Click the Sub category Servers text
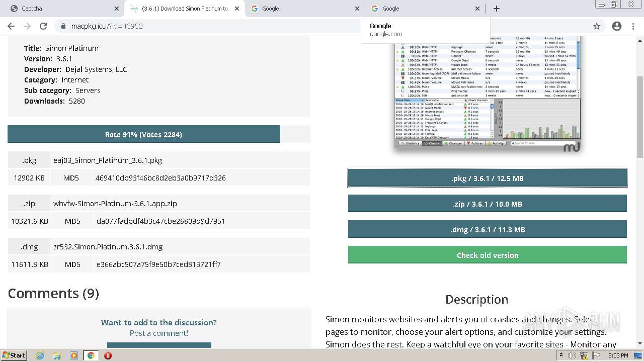Screen dimensions: 644x362 pyautogui.click(x=62, y=90)
